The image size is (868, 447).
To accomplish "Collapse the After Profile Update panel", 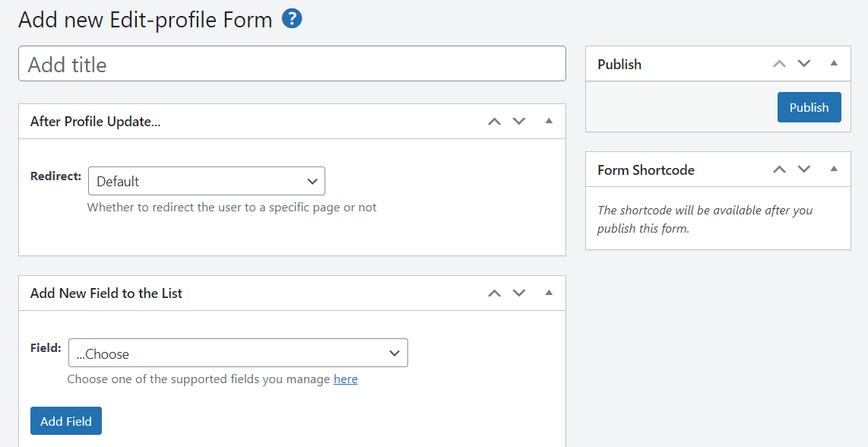I will click(549, 121).
